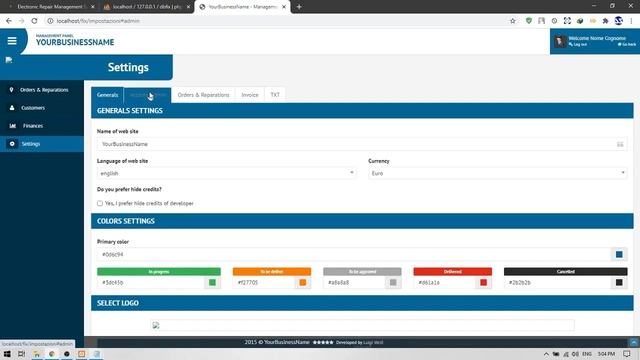Click the scroll-to-top arrow in the footer corner
The height and width of the screenshot is (360, 640).
(633, 342)
